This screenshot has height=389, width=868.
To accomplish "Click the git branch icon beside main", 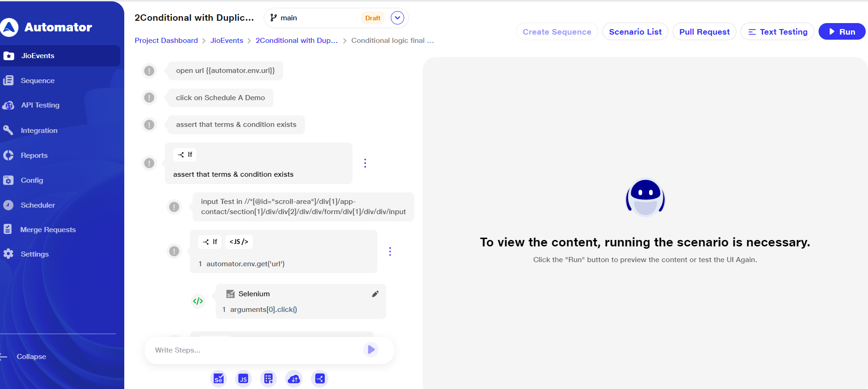I will point(273,18).
